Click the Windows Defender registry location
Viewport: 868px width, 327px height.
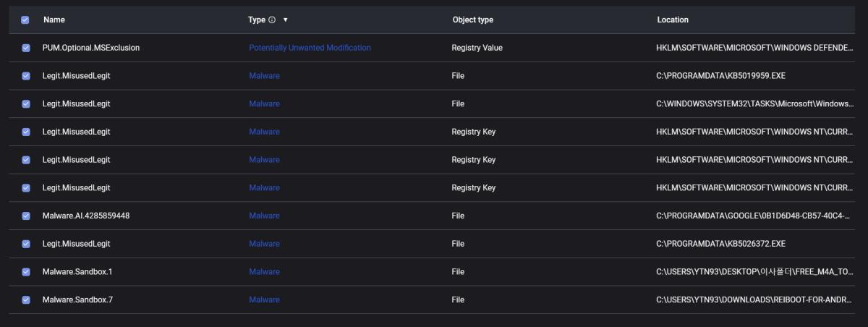point(755,48)
